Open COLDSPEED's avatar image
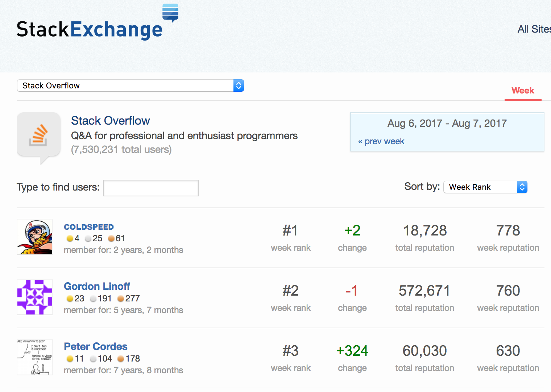Image resolution: width=551 pixels, height=392 pixels. click(35, 237)
